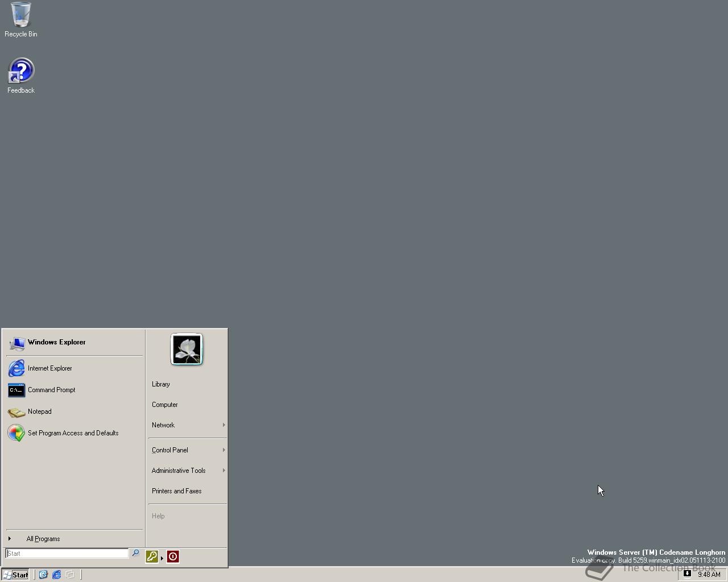Screen dimensions: 728x582
Task: Click the key-shaped lock button
Action: [x=151, y=556]
